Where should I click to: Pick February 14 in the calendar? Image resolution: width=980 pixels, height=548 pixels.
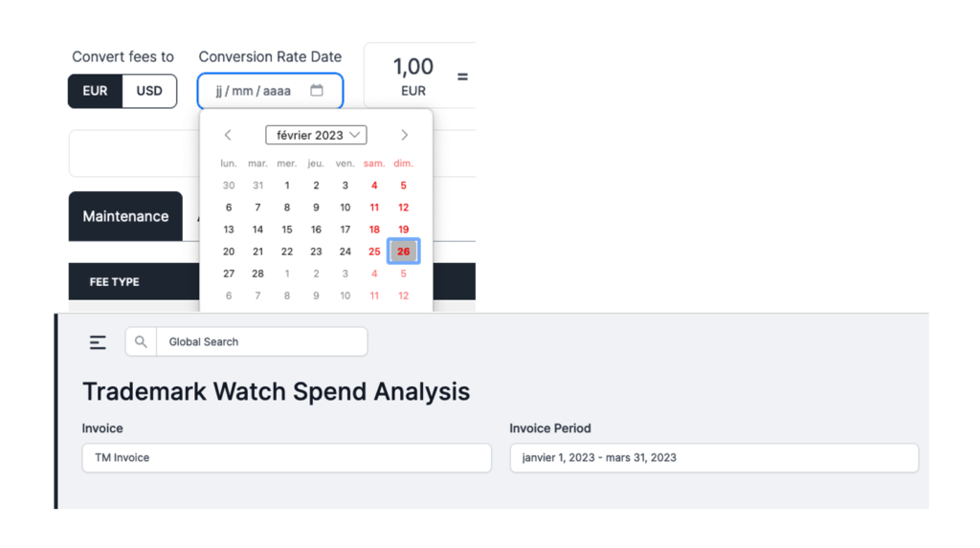[x=257, y=230]
